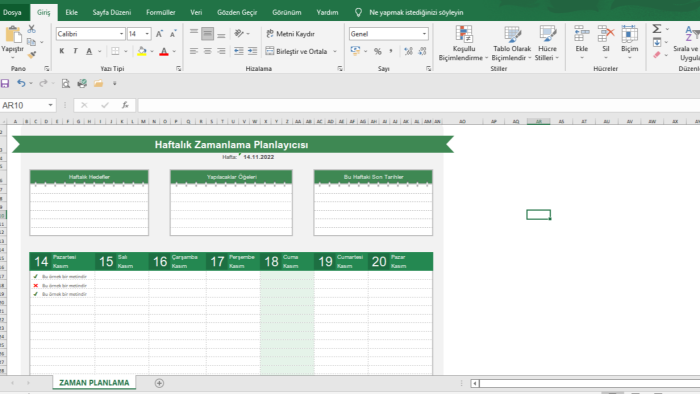This screenshot has height=394, width=700.
Task: Apply red font color
Action: tap(164, 51)
